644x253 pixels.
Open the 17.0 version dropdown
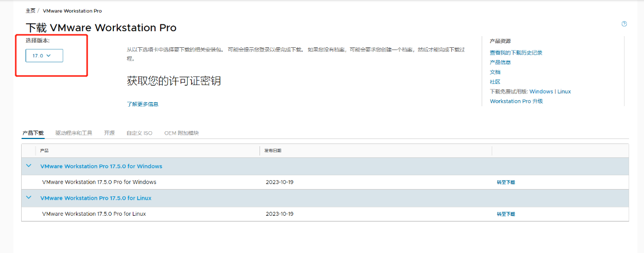tap(44, 56)
